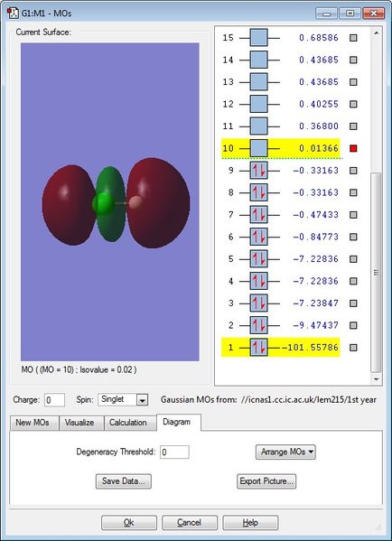Select the orbital box for MO 13
This screenshot has width=392, height=541.
pos(259,82)
